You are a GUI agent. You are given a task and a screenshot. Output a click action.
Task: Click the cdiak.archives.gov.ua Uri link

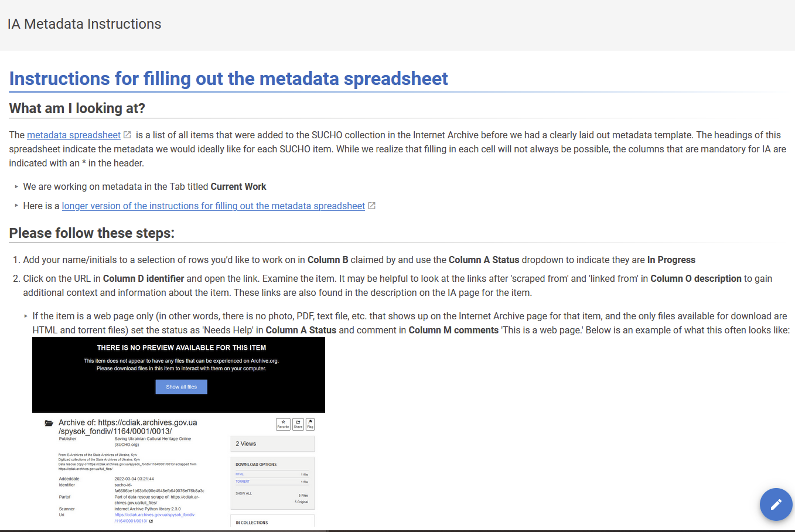(154, 518)
